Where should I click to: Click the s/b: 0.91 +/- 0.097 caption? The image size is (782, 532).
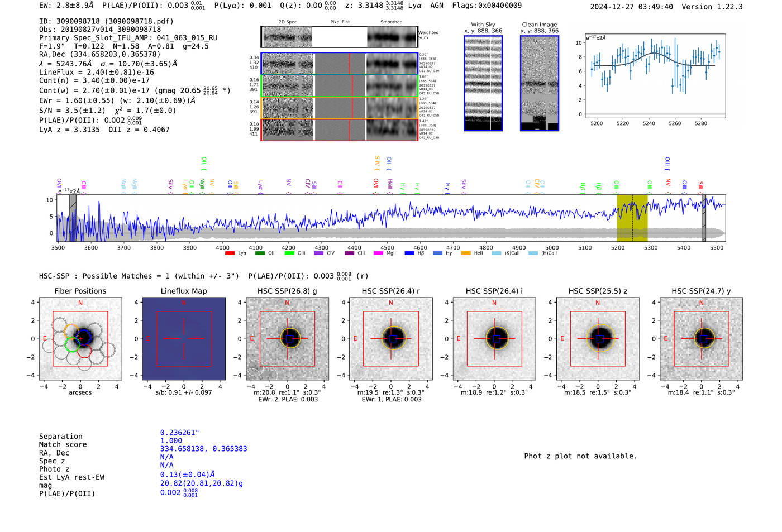[x=184, y=392]
